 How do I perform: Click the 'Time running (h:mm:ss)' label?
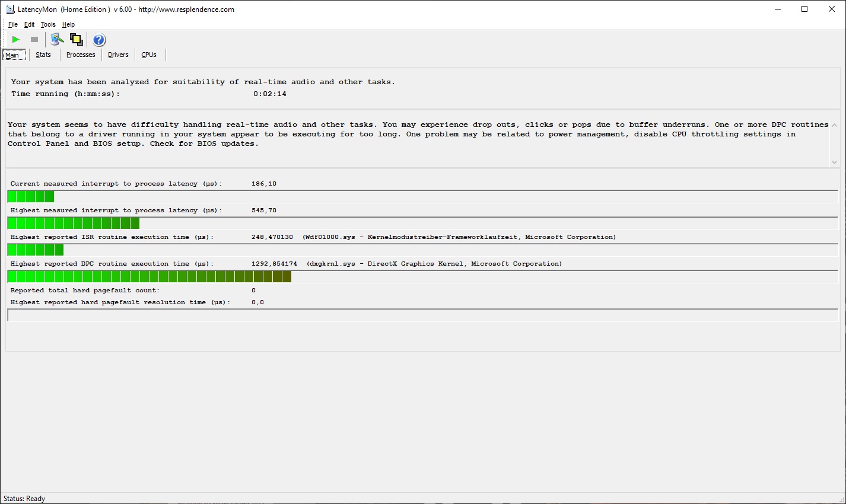pos(65,94)
